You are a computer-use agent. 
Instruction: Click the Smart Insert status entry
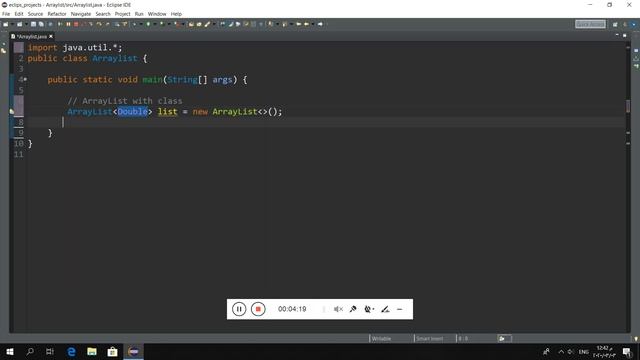pyautogui.click(x=430, y=338)
